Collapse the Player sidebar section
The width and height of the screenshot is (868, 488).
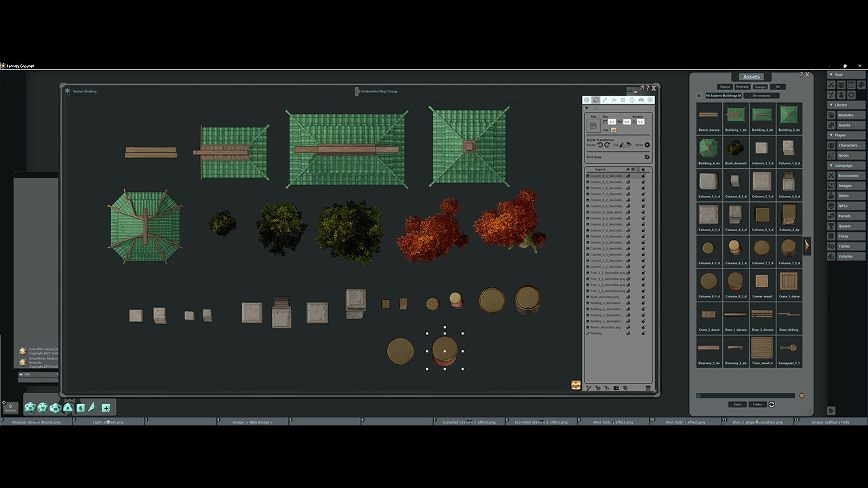point(831,134)
